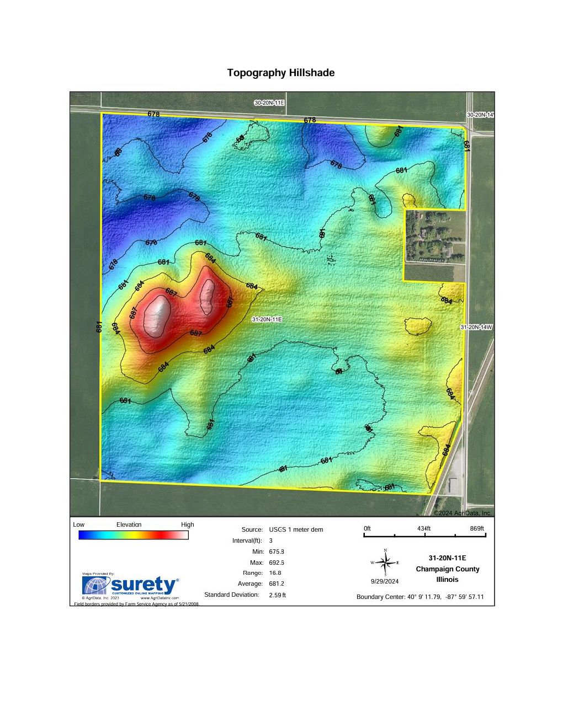Click the Champaign County text

coord(447,569)
